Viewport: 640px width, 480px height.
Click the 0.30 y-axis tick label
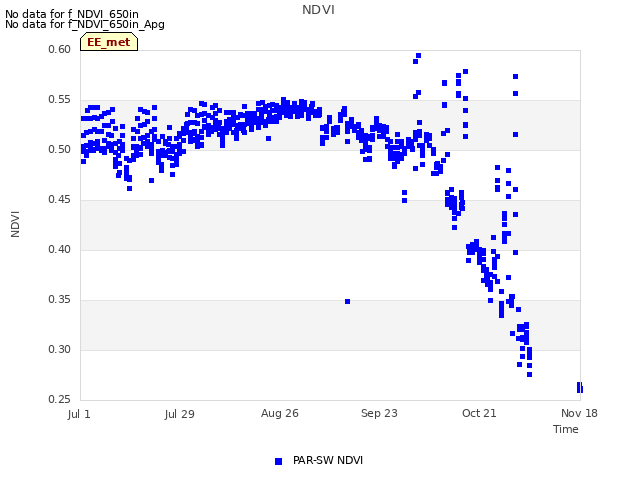[60, 349]
